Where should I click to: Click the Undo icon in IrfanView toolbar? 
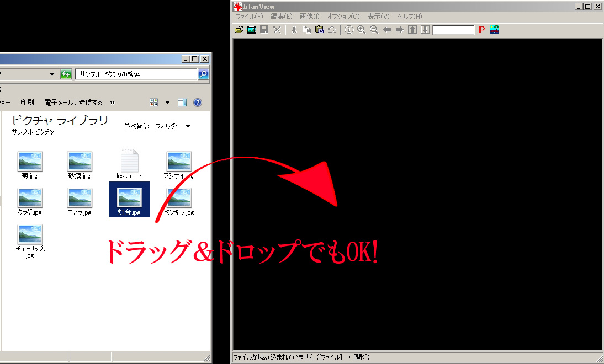[x=332, y=30]
